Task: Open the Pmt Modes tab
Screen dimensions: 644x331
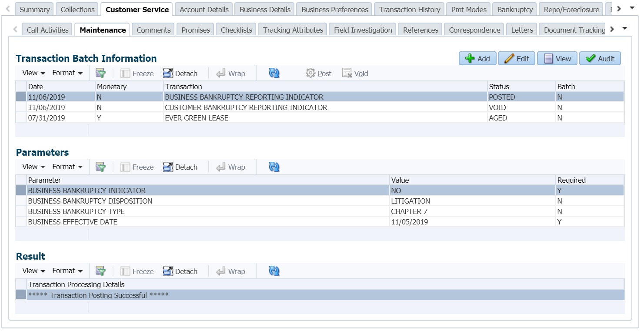Action: (x=469, y=10)
